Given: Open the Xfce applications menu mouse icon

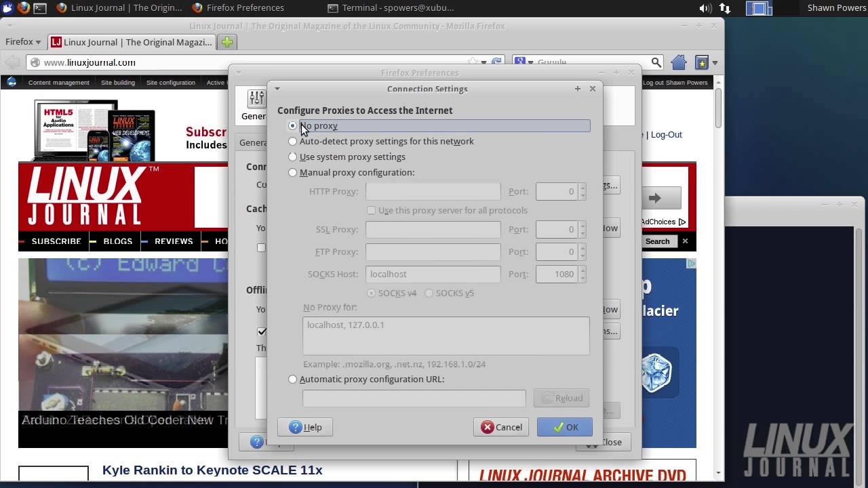Looking at the screenshot, I should click(7, 8).
